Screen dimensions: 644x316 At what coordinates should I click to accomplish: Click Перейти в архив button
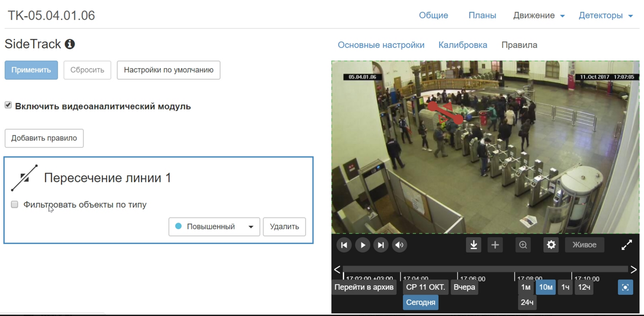coord(364,287)
